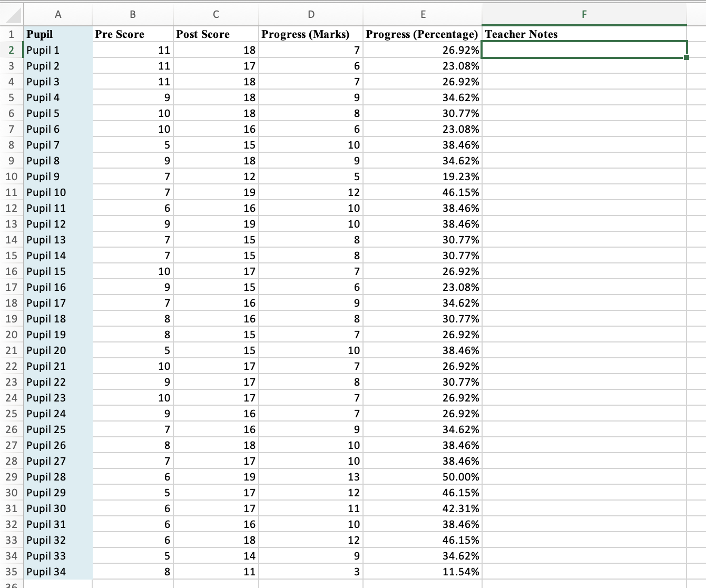Click the empty Teacher Notes cell for Pupil 34

click(x=584, y=572)
